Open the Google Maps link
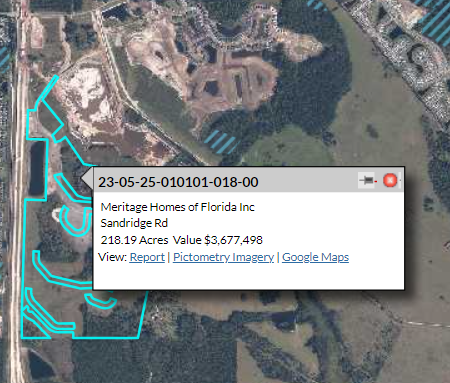This screenshot has width=450, height=383. [315, 257]
